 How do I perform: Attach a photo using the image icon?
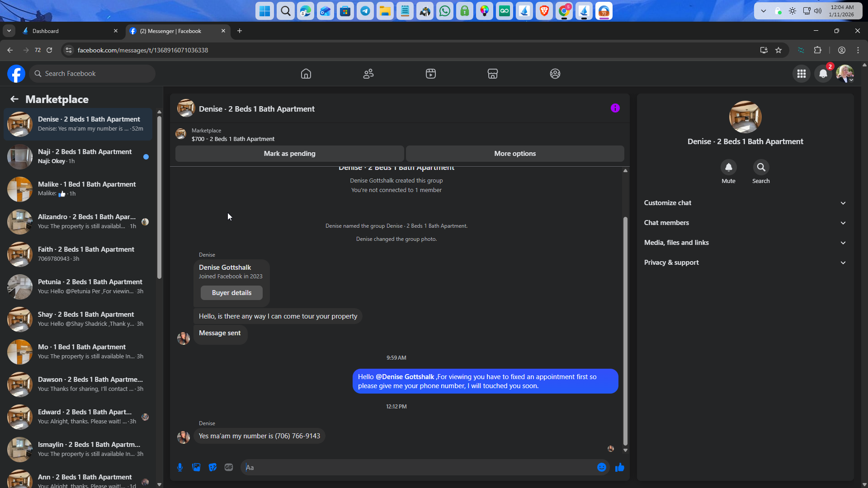(196, 467)
